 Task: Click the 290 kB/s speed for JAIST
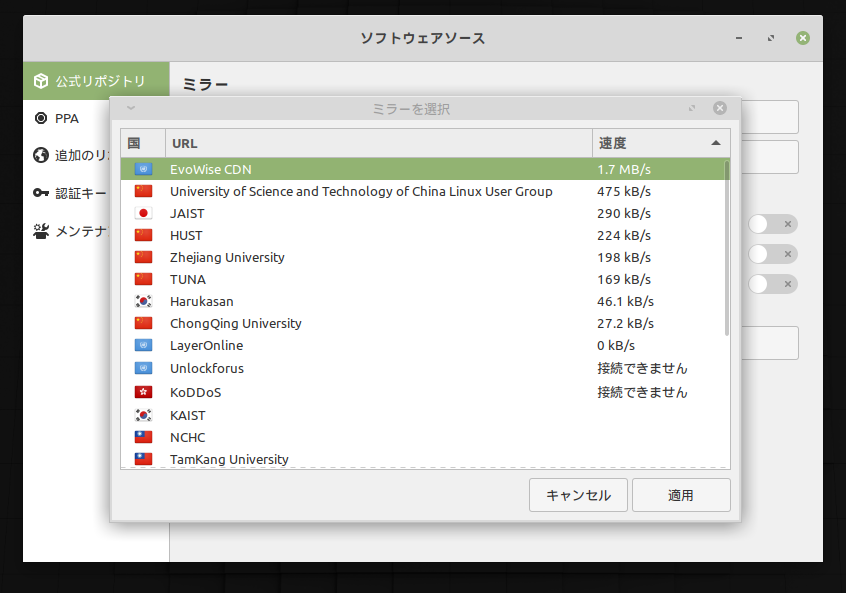(x=624, y=214)
